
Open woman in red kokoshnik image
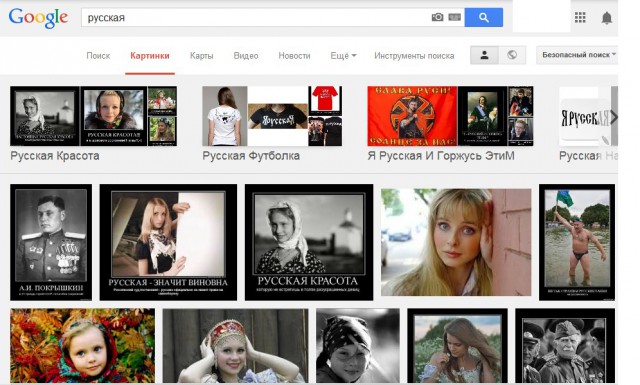(236, 345)
